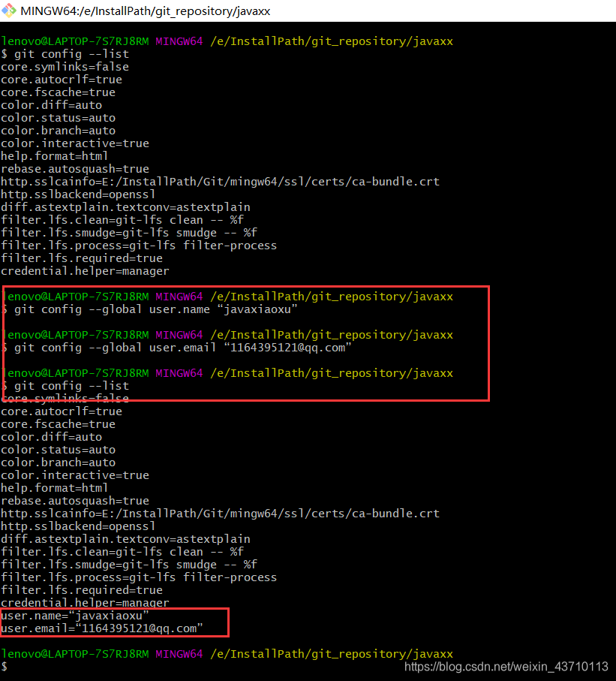
Task: Click the quoted name "javaxiaoxu" in the user.name command
Action: (257, 309)
